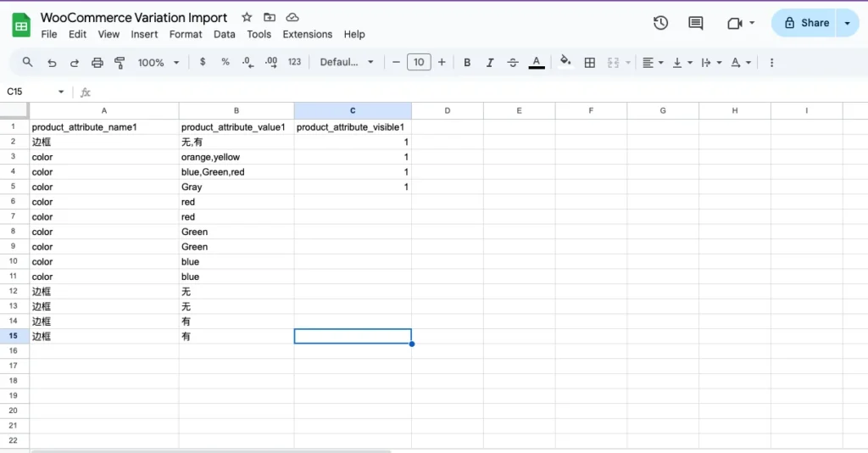Open the comments icon
Screen dimensions: 868x453
[696, 23]
